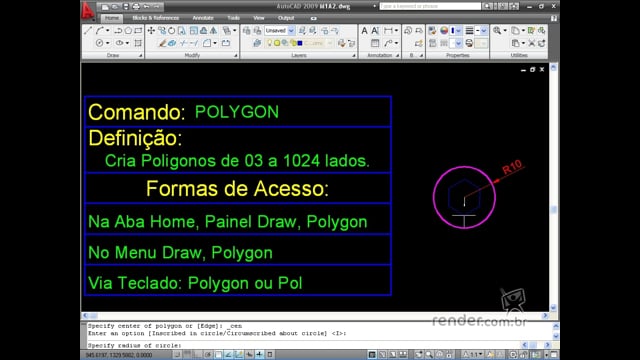Expand the Fillet tool dropdown arrow
This screenshot has width=640, height=360.
coord(215,43)
